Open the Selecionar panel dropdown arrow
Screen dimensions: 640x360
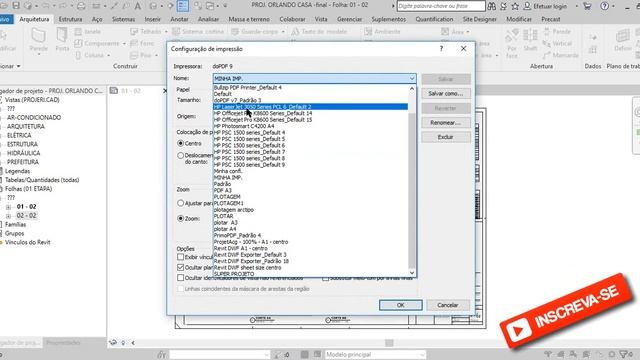pyautogui.click(x=19, y=66)
